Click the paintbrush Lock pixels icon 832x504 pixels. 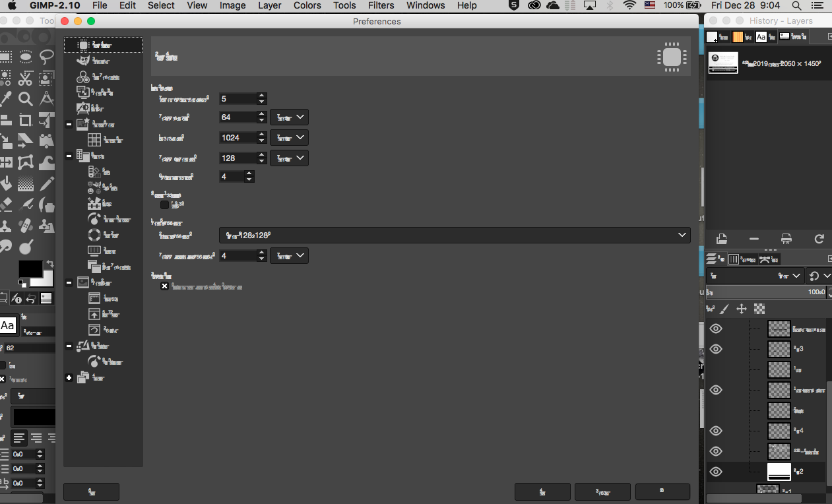click(x=724, y=309)
